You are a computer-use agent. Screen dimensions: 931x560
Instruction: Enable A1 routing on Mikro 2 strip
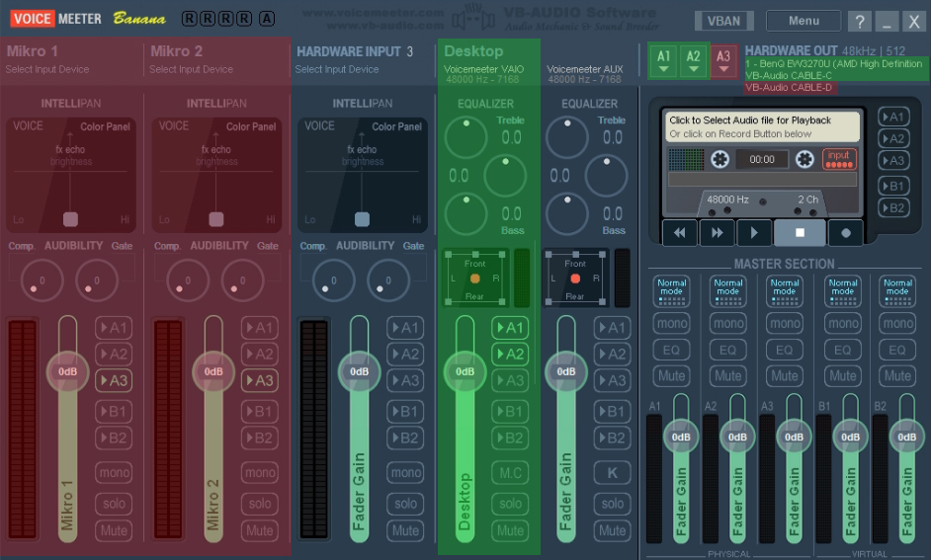click(260, 328)
